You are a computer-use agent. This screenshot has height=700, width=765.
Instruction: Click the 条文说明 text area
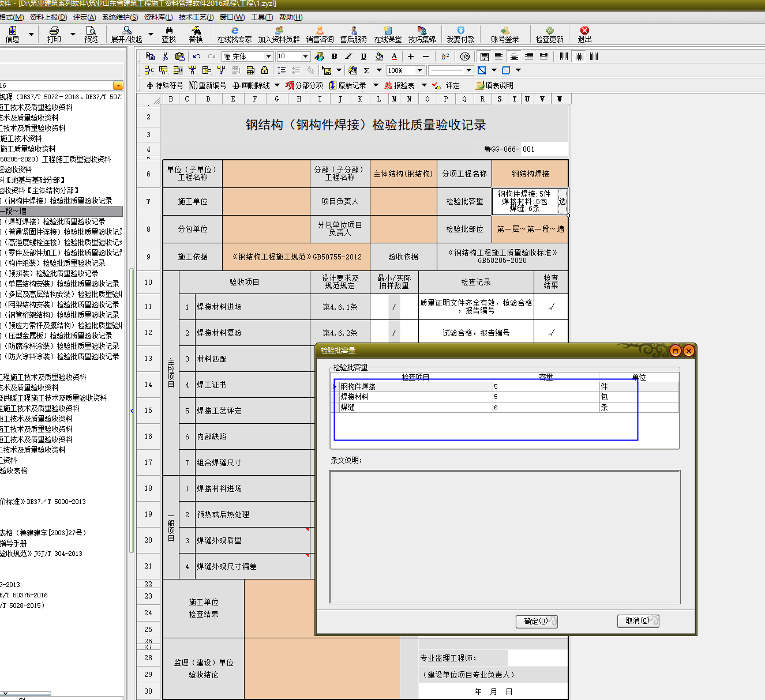point(505,537)
